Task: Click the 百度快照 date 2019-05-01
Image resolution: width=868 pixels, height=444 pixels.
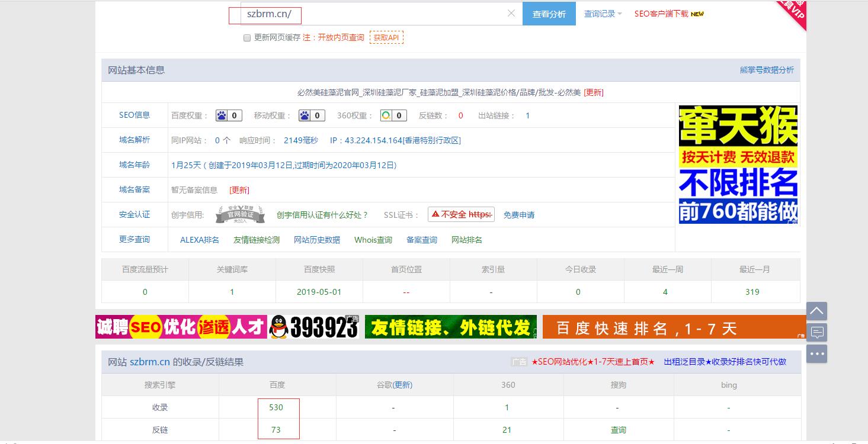Action: (319, 292)
